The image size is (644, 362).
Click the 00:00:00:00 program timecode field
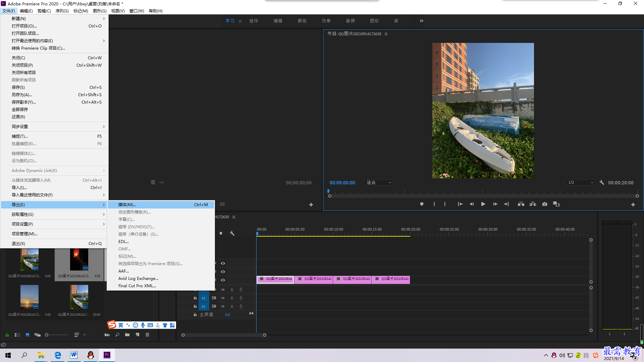342,183
